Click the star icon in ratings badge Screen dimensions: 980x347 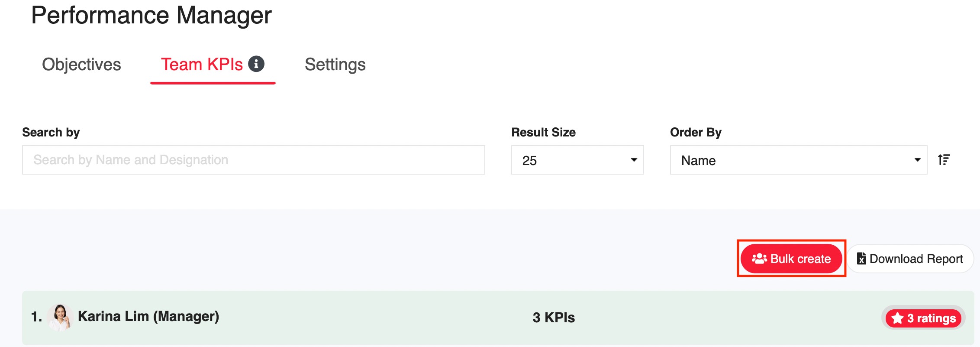pyautogui.click(x=897, y=318)
